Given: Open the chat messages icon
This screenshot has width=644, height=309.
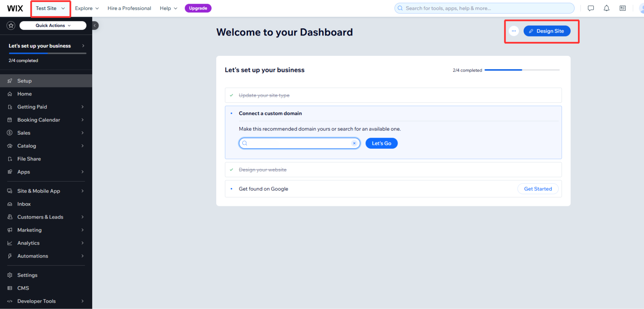Looking at the screenshot, I should (x=591, y=8).
